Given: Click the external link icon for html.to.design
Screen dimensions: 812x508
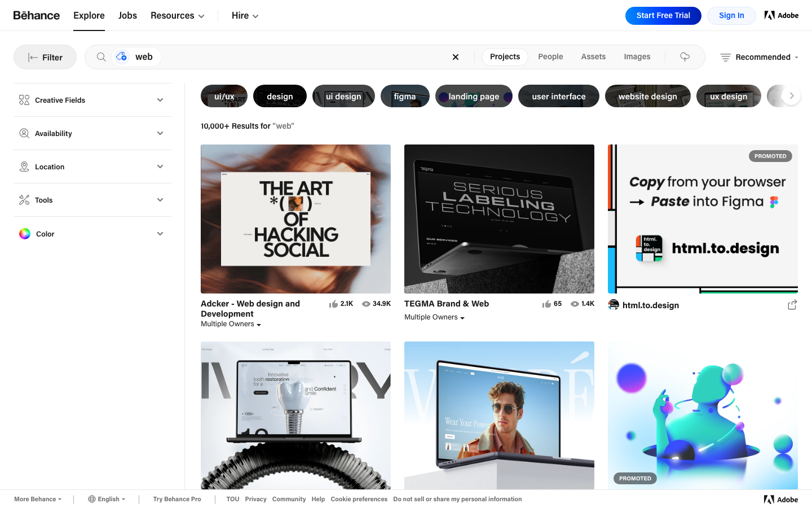Looking at the screenshot, I should pyautogui.click(x=792, y=305).
